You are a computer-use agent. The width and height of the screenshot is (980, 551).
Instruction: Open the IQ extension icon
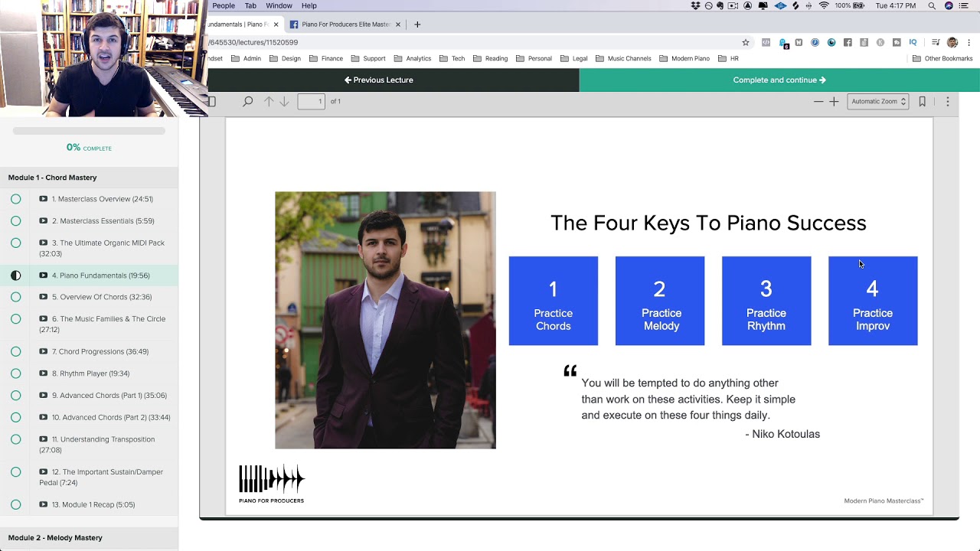click(x=913, y=42)
